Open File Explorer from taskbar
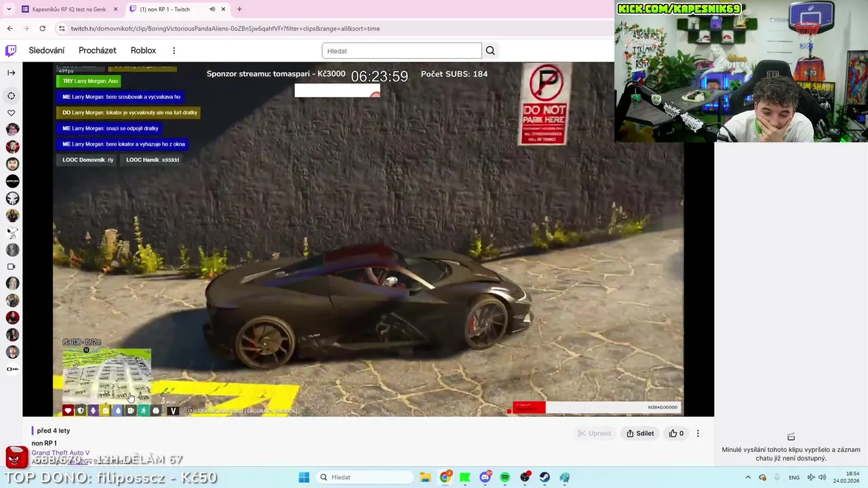 (x=425, y=477)
